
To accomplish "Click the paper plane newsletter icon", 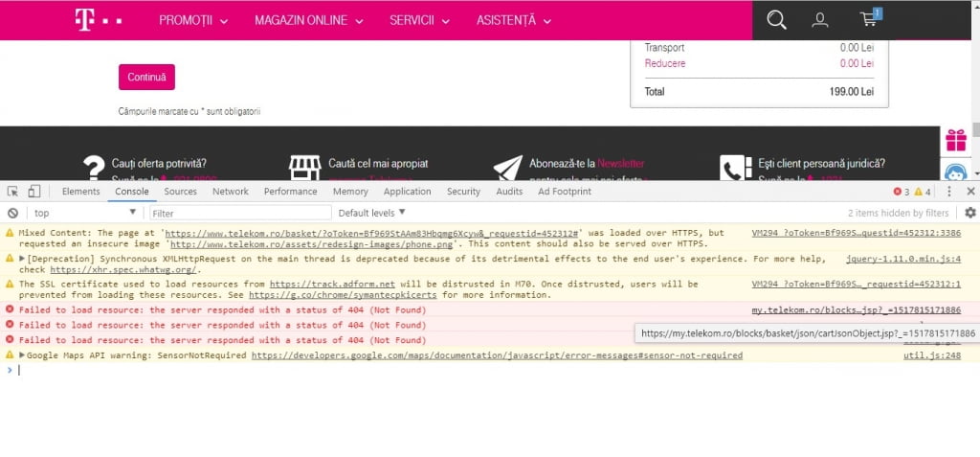I will click(507, 168).
